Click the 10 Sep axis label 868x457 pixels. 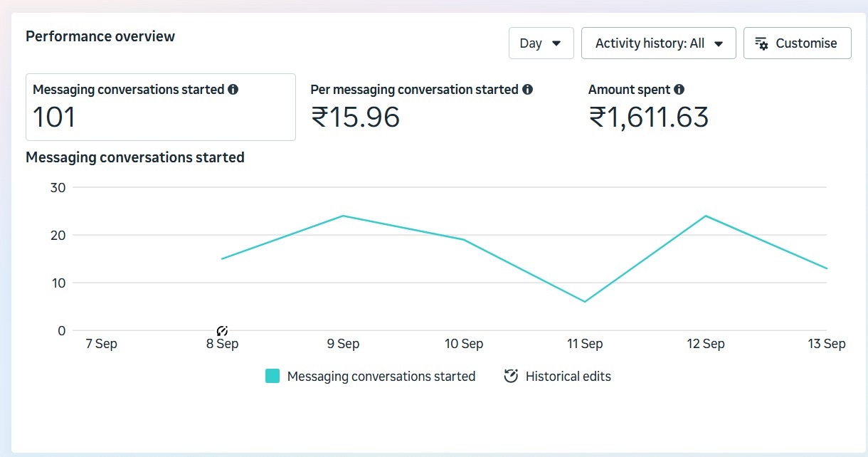point(464,344)
